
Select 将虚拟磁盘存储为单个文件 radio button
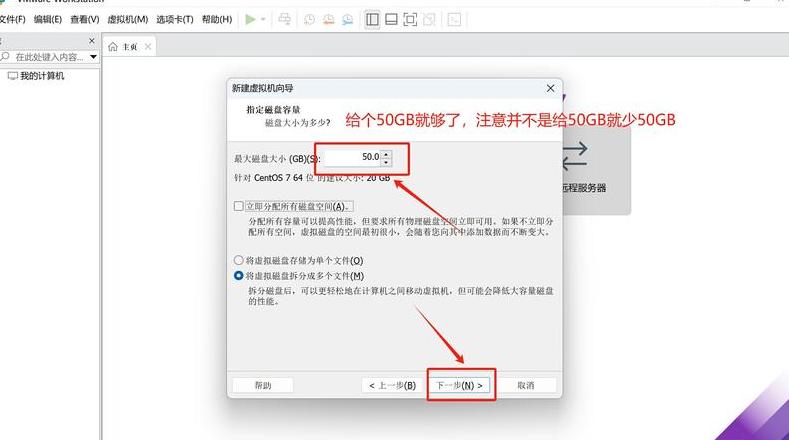click(x=239, y=260)
